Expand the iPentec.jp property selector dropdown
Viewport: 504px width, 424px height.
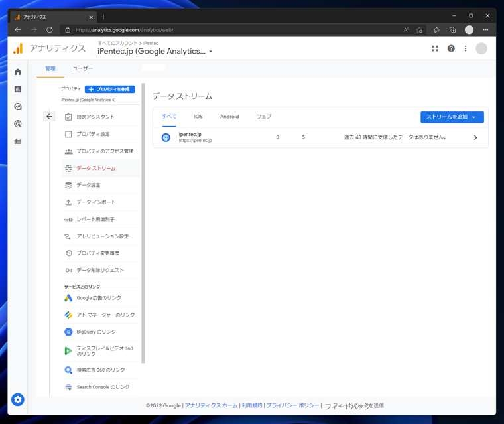point(210,52)
